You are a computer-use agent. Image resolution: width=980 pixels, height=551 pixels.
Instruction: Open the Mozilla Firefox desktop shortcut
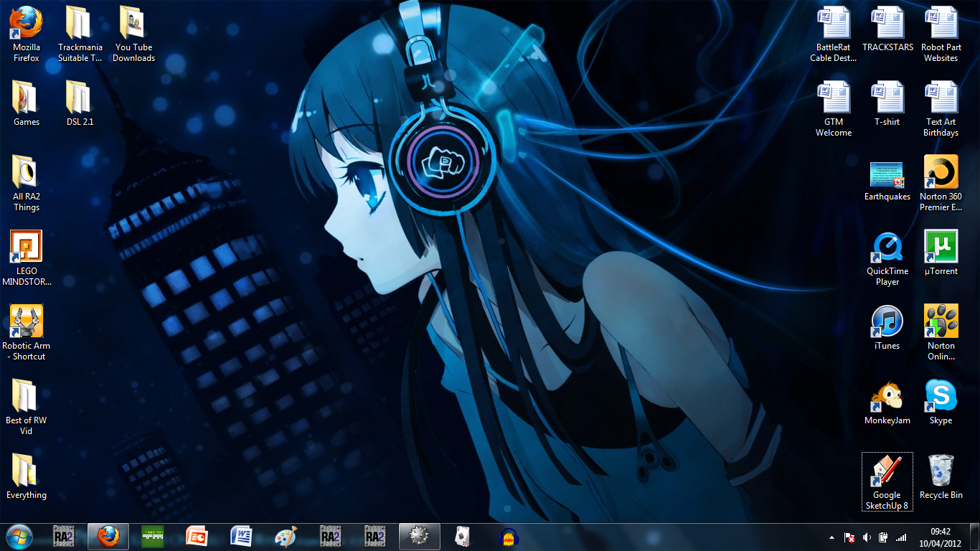27,34
